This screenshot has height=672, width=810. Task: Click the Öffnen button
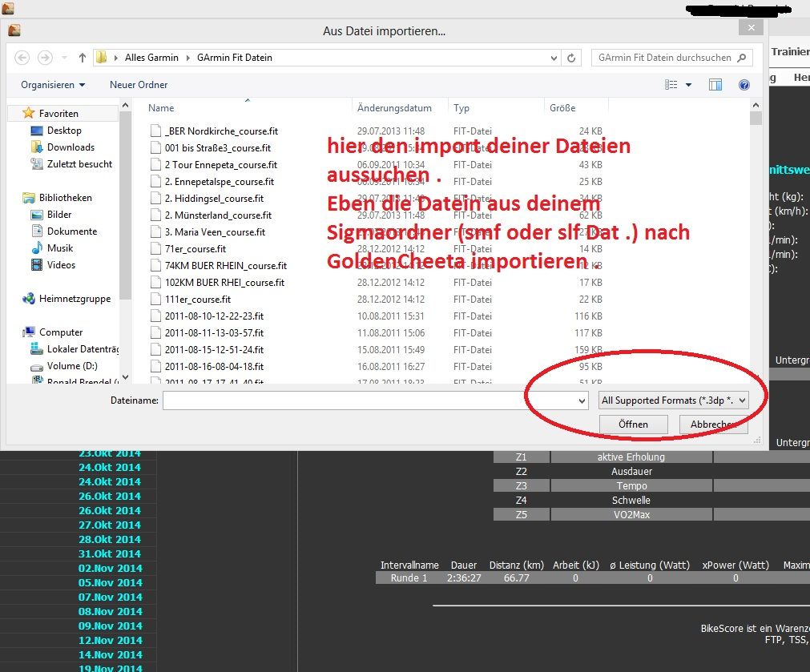point(633,425)
